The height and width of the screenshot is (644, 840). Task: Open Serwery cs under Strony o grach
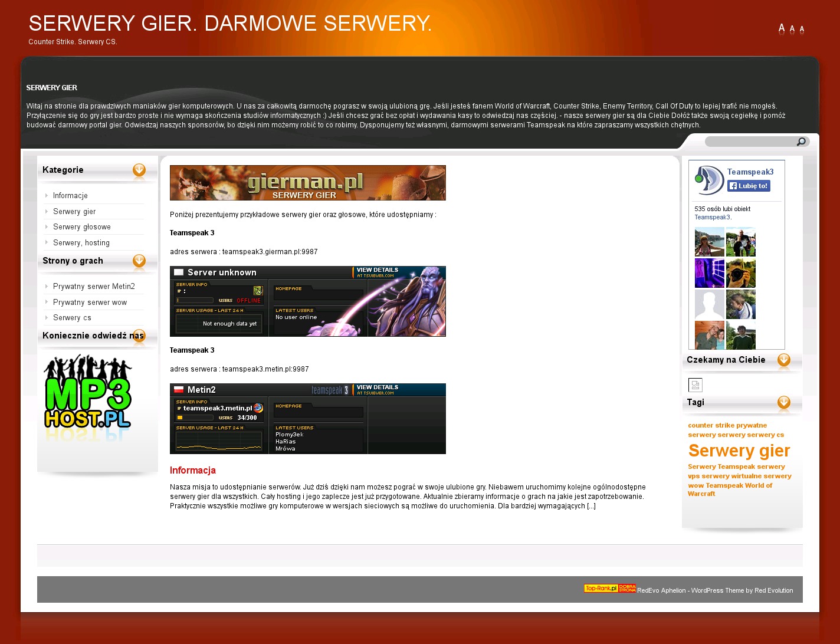72,318
